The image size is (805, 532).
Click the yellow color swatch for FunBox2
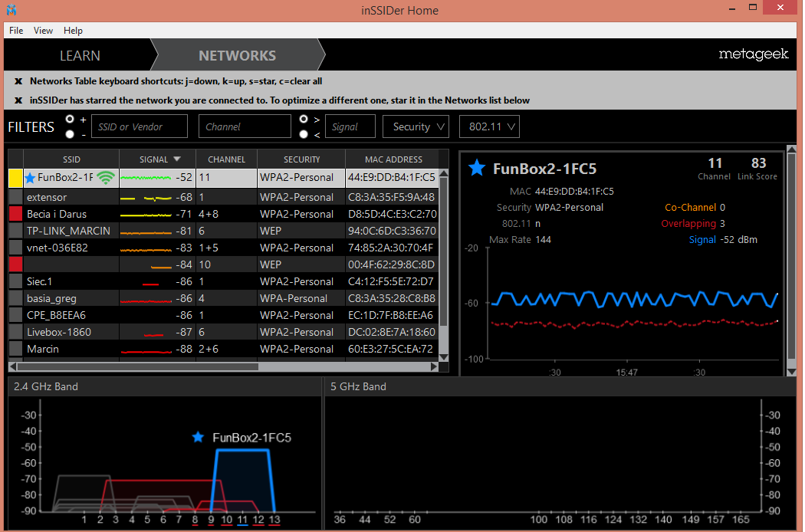(16, 178)
